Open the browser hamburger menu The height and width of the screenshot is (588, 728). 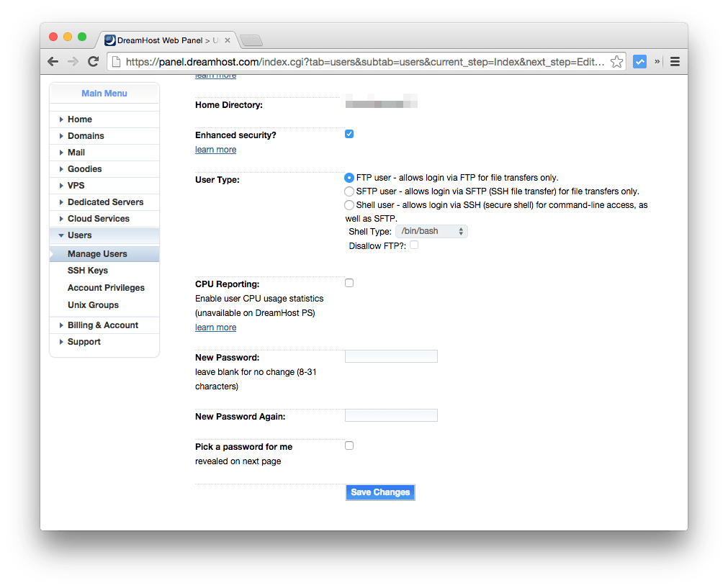[675, 61]
